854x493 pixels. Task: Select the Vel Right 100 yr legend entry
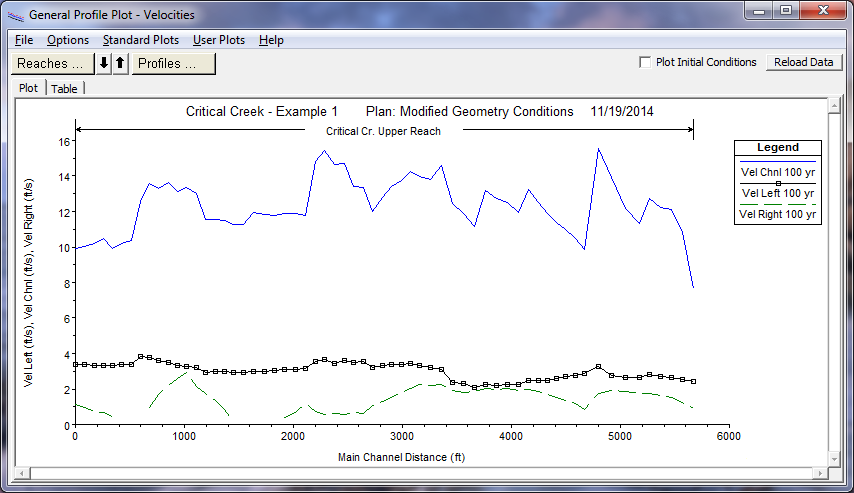[777, 213]
